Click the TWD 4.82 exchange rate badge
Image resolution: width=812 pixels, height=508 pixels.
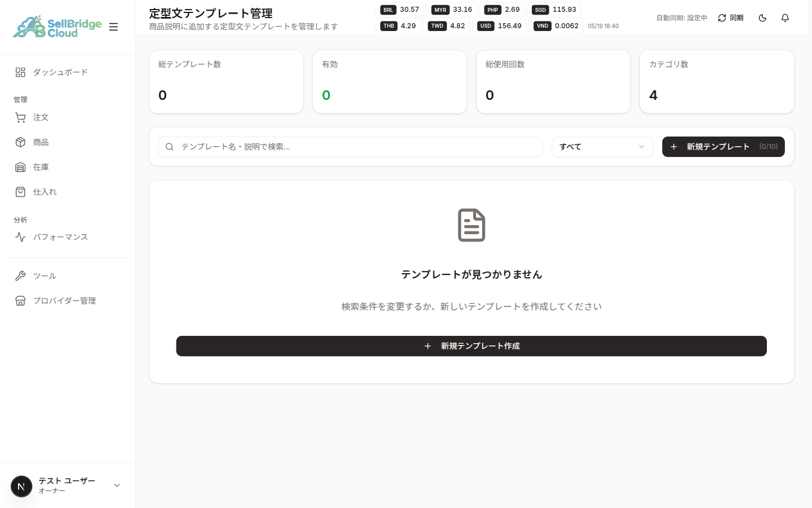pyautogui.click(x=447, y=26)
